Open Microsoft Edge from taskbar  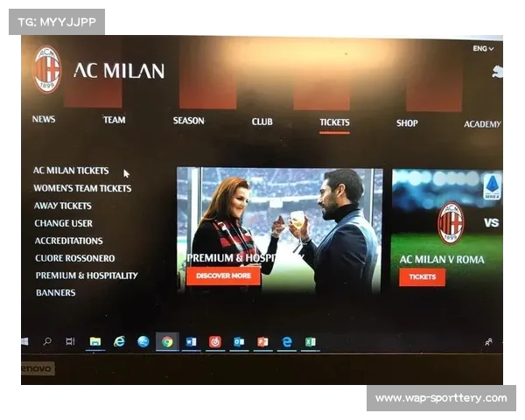point(287,342)
